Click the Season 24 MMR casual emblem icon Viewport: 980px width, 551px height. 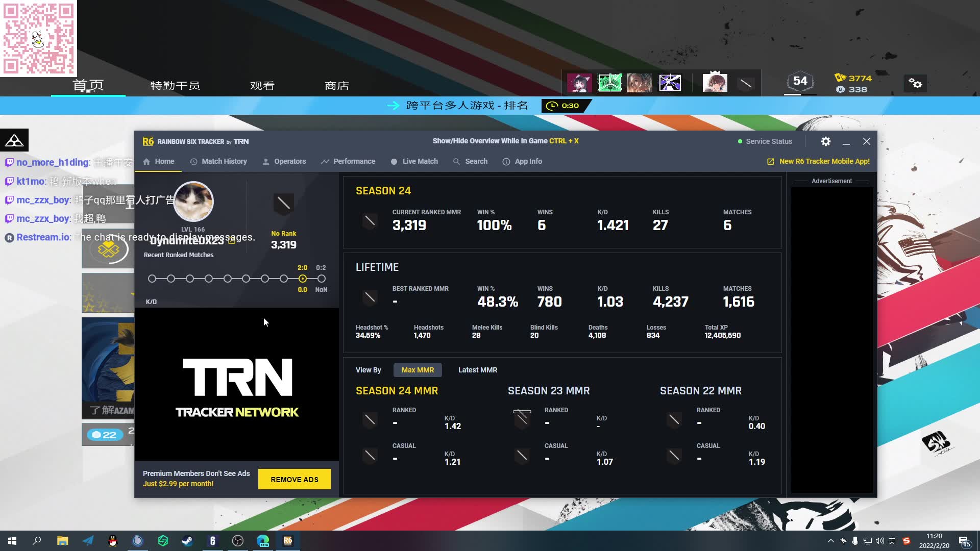pyautogui.click(x=370, y=455)
